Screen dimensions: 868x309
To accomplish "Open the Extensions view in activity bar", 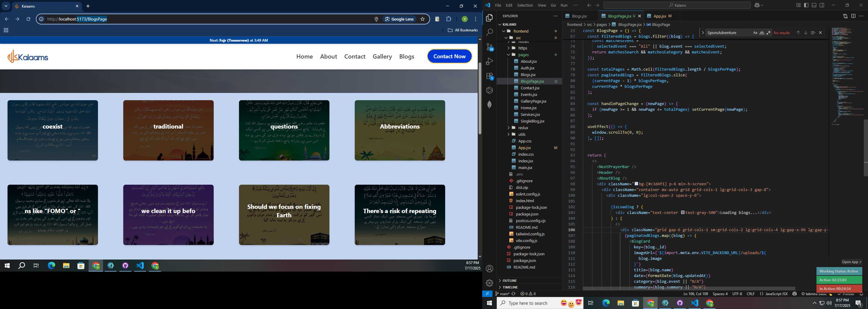I will point(489,76).
